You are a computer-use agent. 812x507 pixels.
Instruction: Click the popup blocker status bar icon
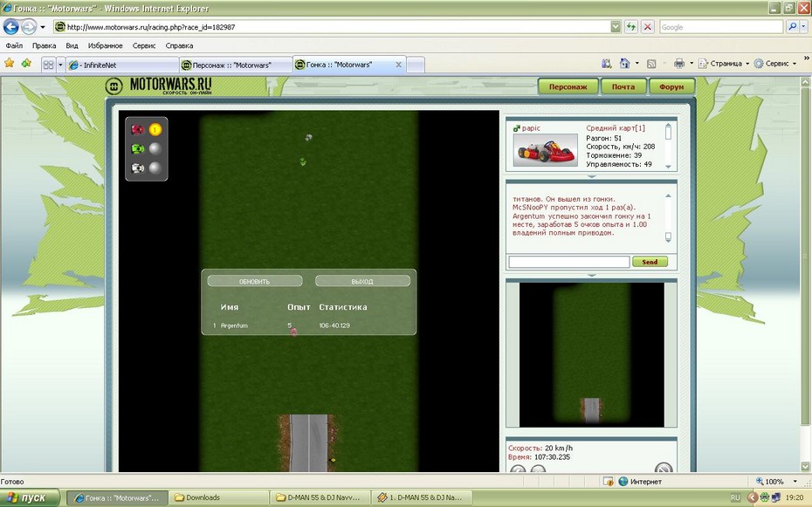coord(609,482)
